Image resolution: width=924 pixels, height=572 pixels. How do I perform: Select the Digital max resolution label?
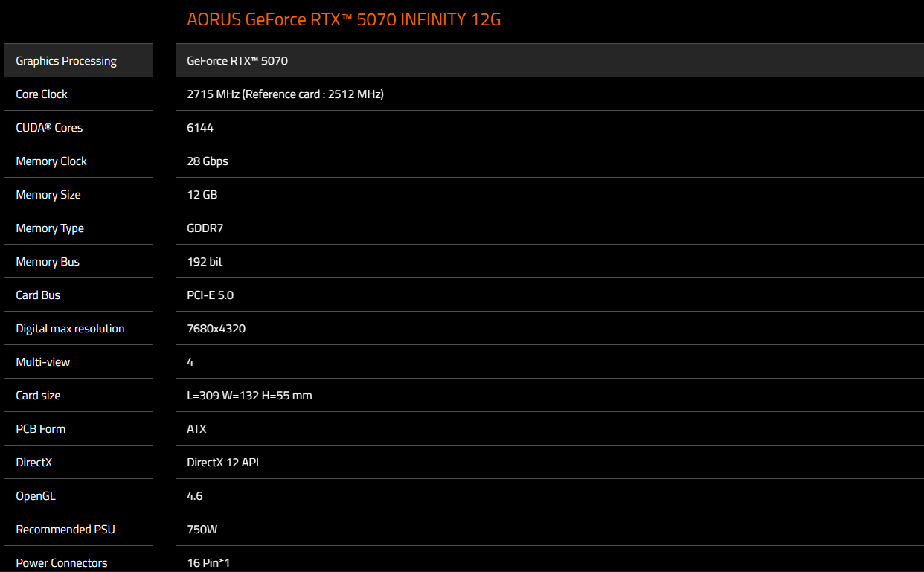(x=70, y=329)
